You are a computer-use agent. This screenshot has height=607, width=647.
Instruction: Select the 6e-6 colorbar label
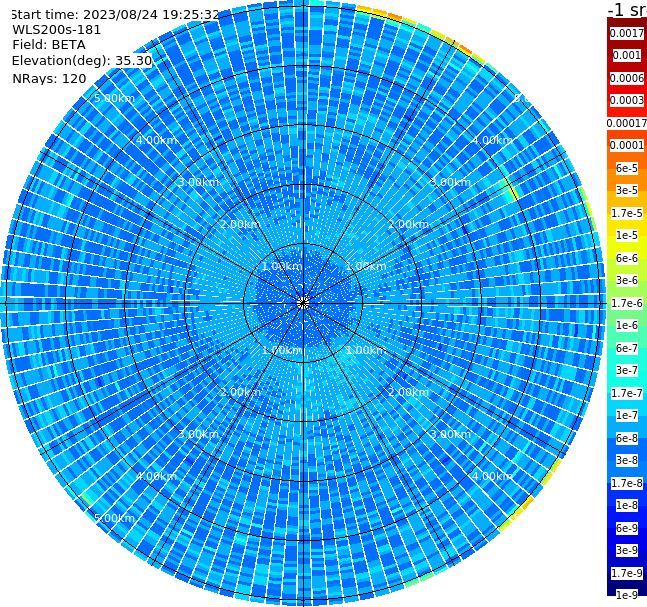click(627, 258)
